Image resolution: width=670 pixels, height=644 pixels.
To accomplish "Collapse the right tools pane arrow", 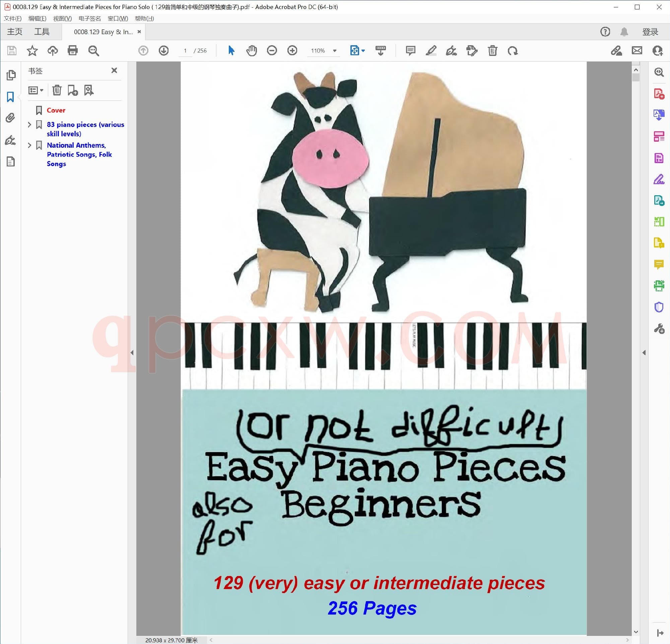I will tap(644, 353).
